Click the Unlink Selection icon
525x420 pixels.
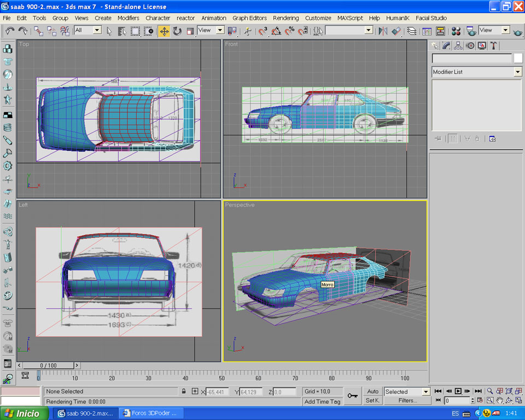[51, 31]
